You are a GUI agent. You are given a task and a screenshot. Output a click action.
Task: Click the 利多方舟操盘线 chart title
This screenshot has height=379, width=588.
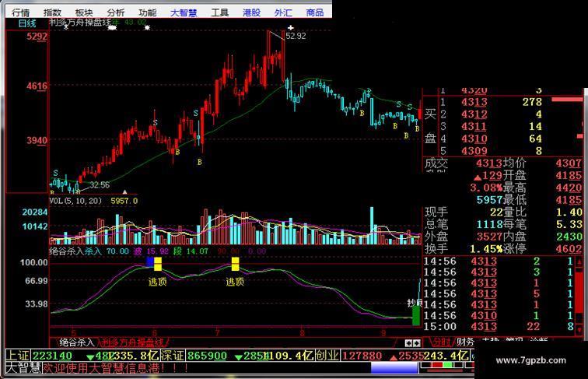tap(80, 22)
